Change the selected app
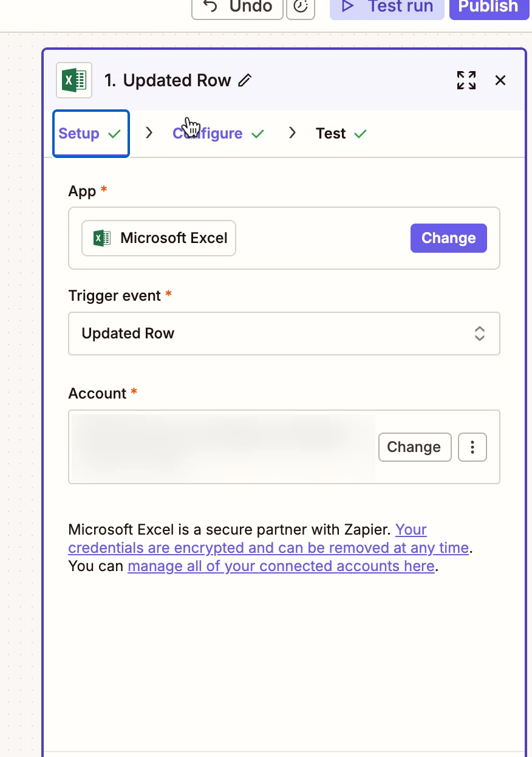 (x=449, y=238)
